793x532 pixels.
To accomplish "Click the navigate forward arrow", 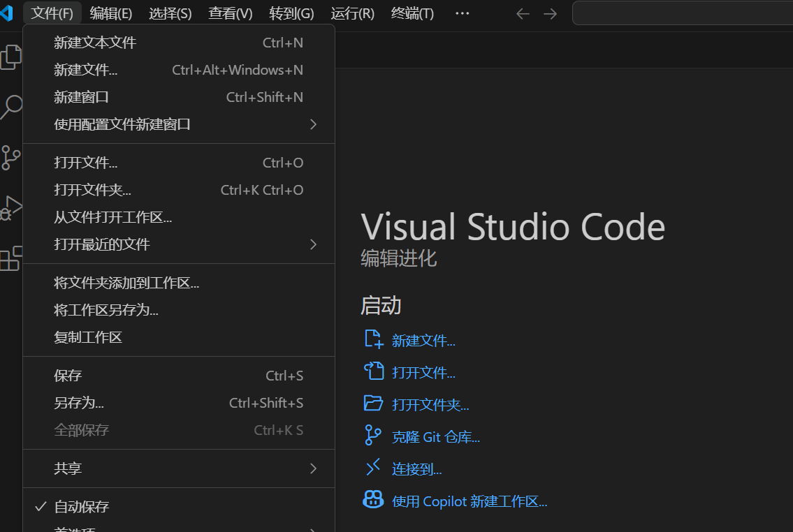I will [550, 13].
